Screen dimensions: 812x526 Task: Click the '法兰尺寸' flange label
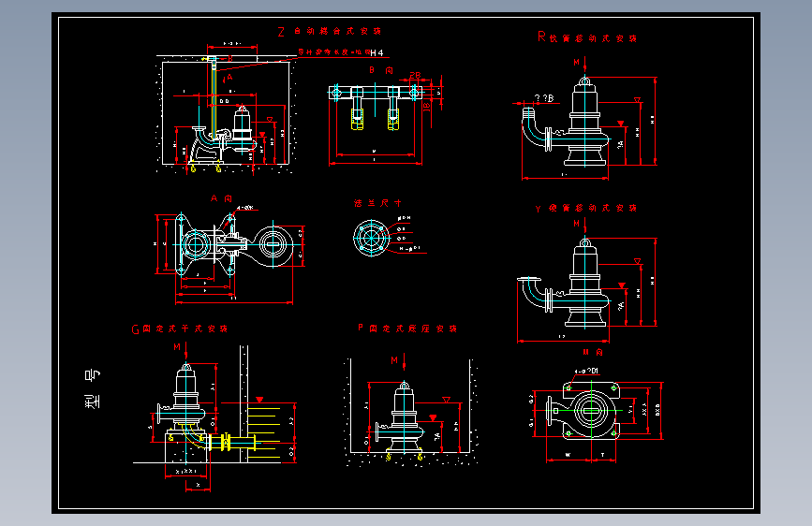point(377,203)
